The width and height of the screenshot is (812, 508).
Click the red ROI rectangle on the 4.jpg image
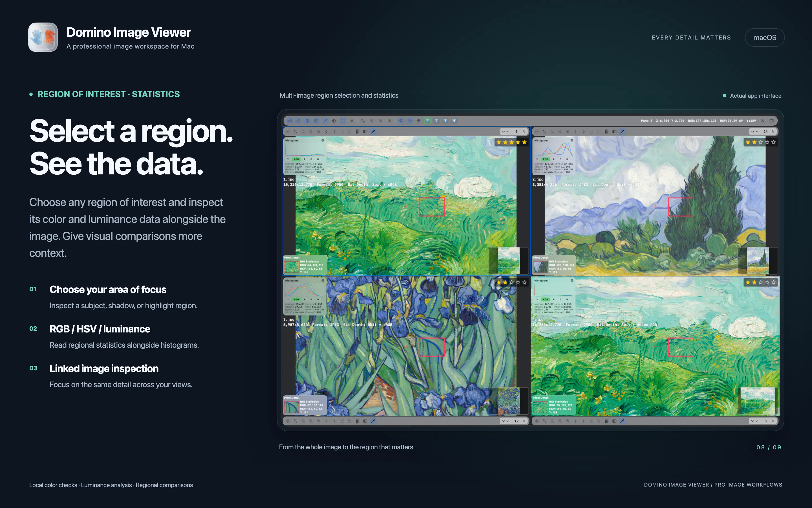[681, 347]
